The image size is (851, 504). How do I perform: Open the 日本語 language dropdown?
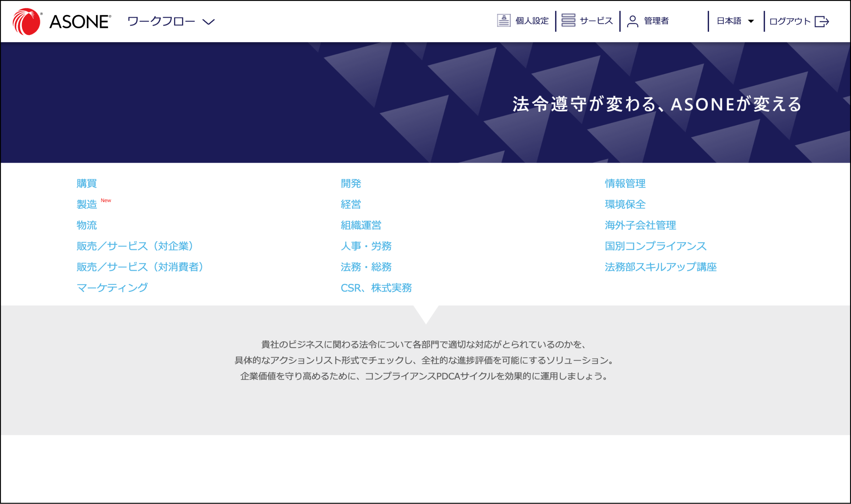click(735, 21)
